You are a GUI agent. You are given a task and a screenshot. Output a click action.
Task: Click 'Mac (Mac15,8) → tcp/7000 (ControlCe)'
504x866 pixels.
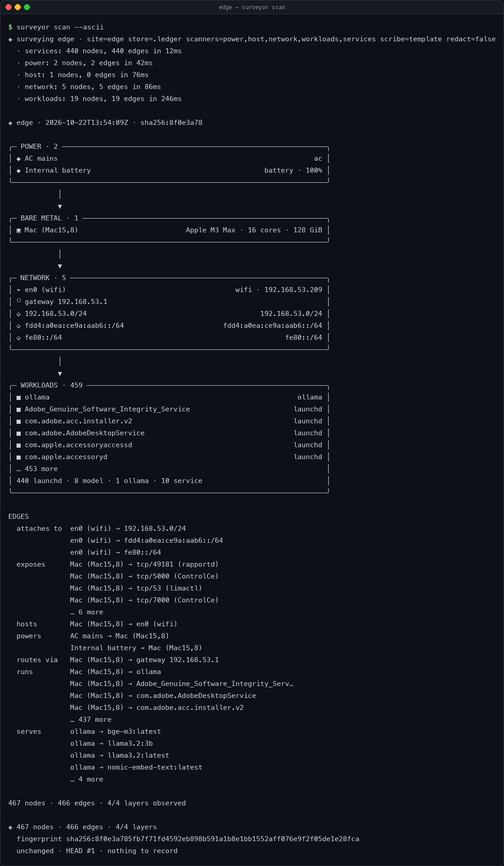145,600
